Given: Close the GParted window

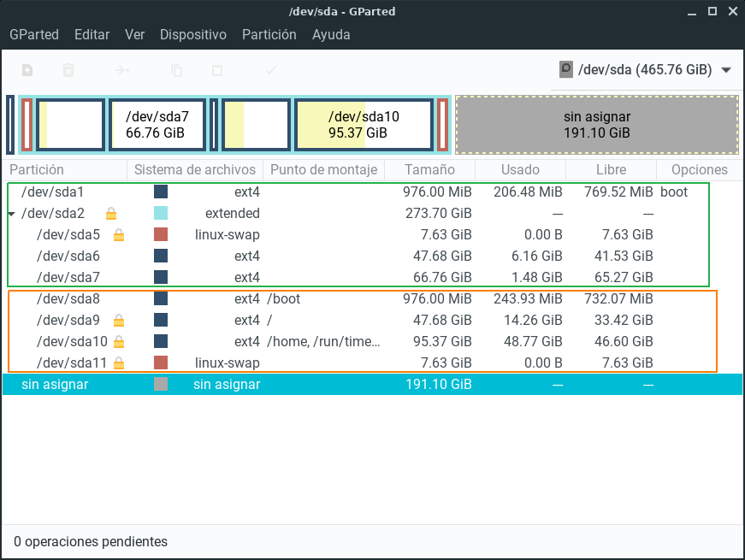Looking at the screenshot, I should pyautogui.click(x=733, y=11).
